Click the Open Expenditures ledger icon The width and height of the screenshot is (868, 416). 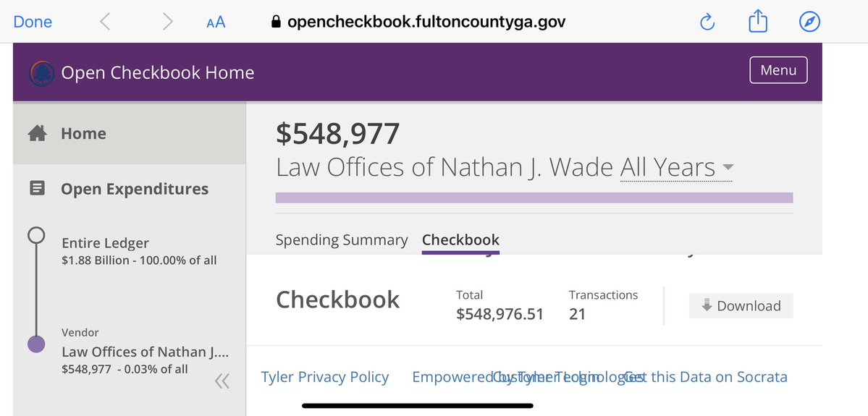click(37, 189)
